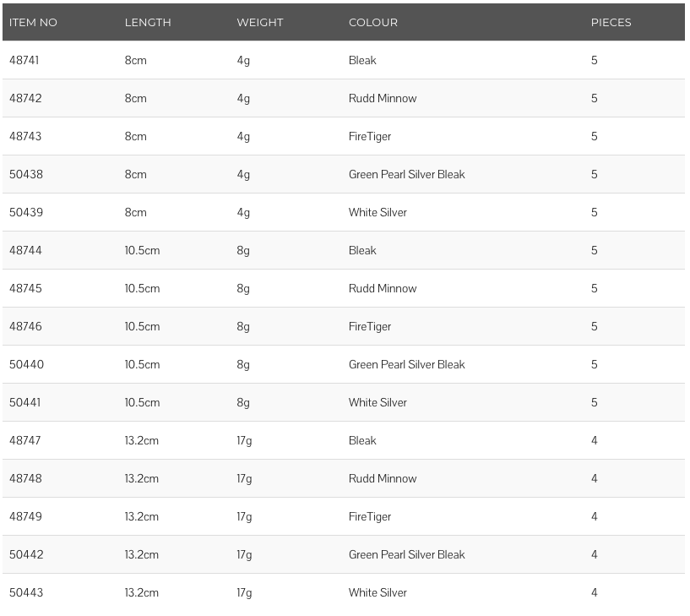Select item number 48741
Screen dimensions: 690x616
pos(24,60)
